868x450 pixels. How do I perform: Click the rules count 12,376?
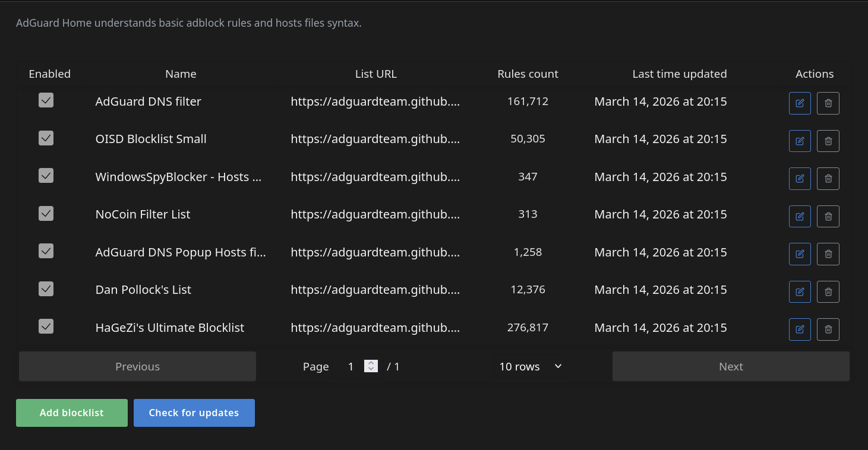pos(528,290)
